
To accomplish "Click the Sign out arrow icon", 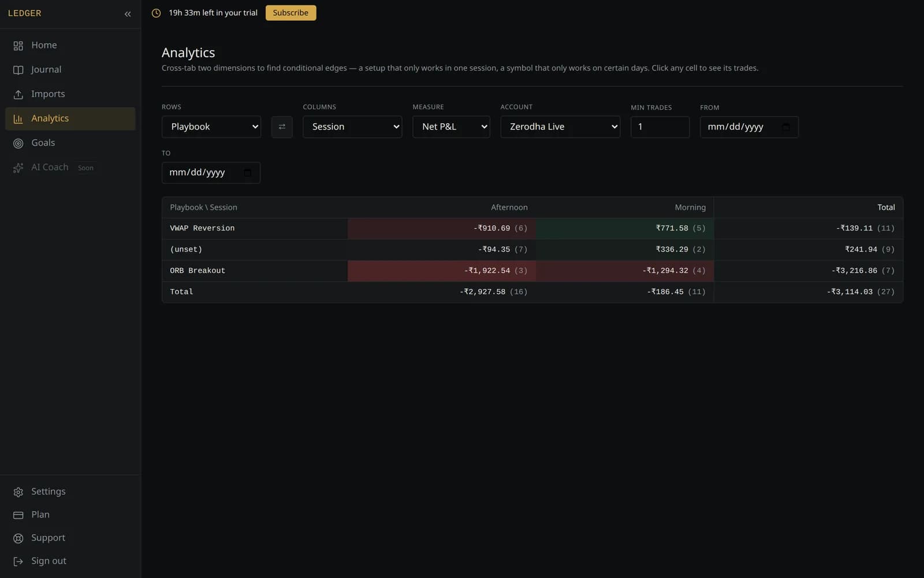I will click(18, 561).
